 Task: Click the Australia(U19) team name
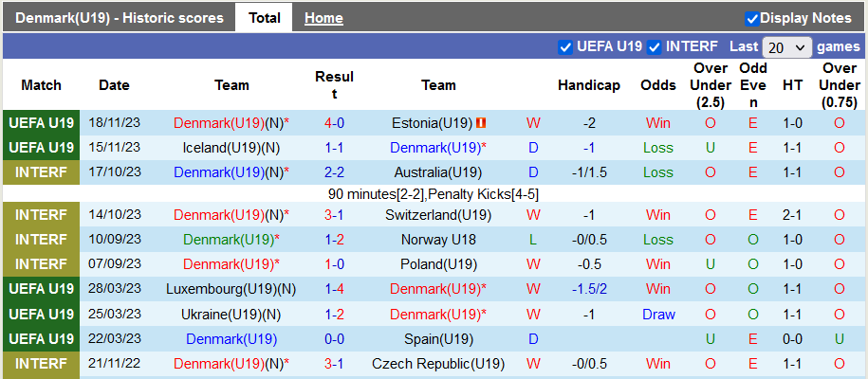[438, 172]
